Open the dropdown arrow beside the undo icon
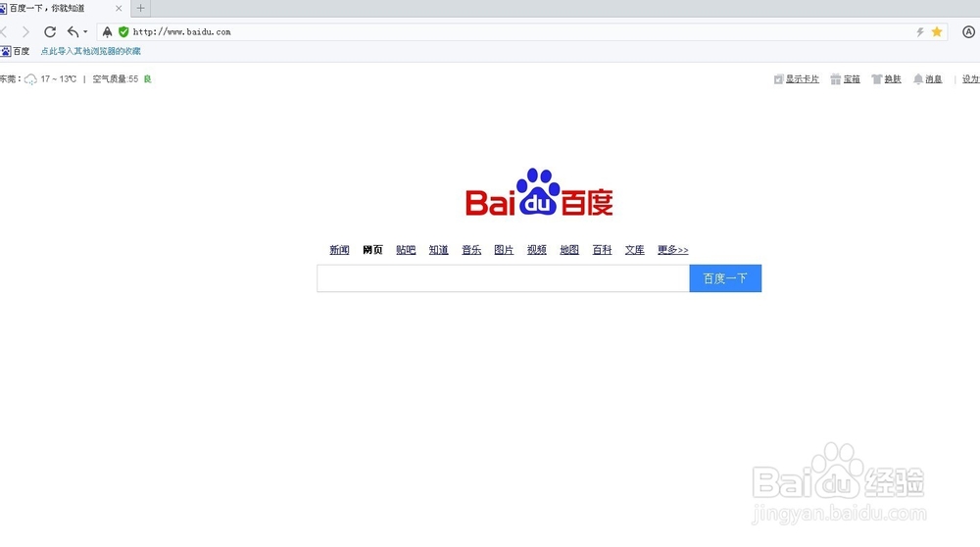The height and width of the screenshot is (547, 980). pos(85,32)
